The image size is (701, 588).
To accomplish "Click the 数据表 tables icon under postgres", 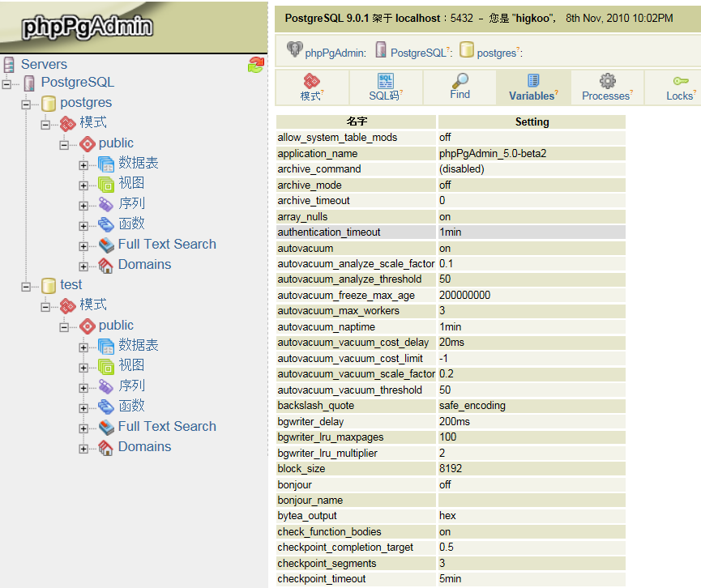I will 106,164.
